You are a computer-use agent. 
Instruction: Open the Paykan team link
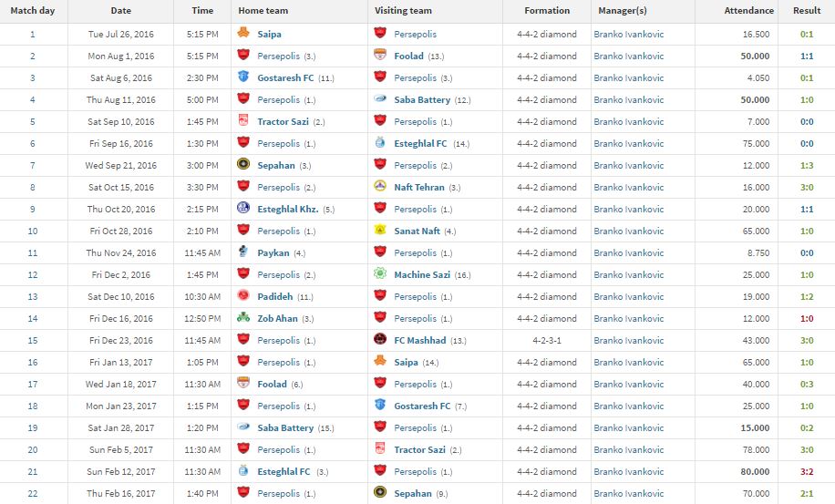pyautogui.click(x=273, y=252)
